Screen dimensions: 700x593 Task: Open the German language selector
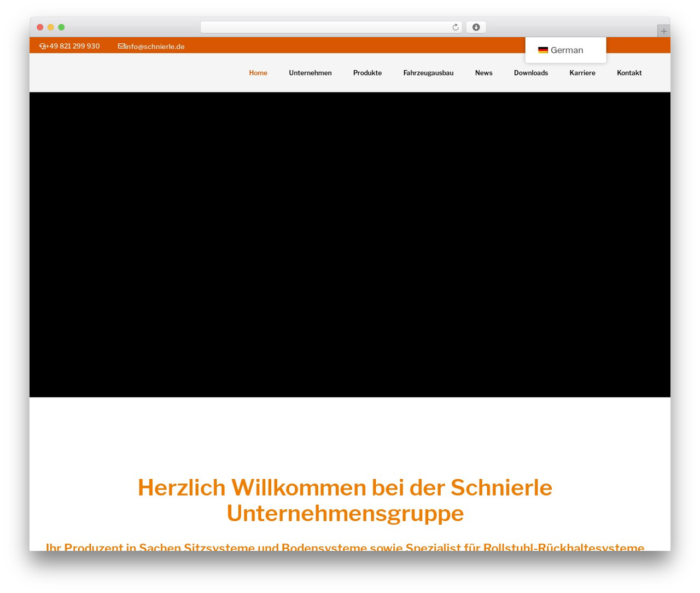[565, 50]
